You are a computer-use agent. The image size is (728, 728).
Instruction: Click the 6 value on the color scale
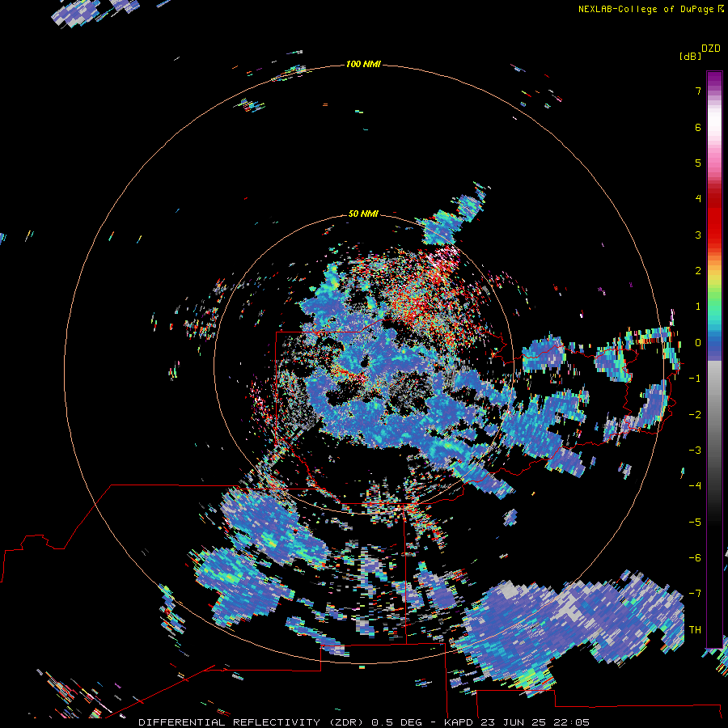(698, 127)
